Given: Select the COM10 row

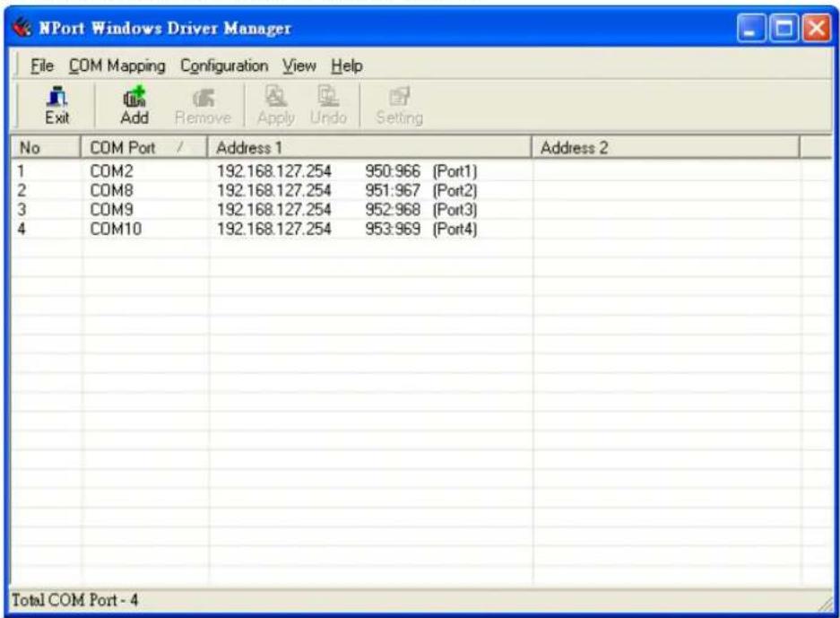Looking at the screenshot, I should [x=421, y=230].
